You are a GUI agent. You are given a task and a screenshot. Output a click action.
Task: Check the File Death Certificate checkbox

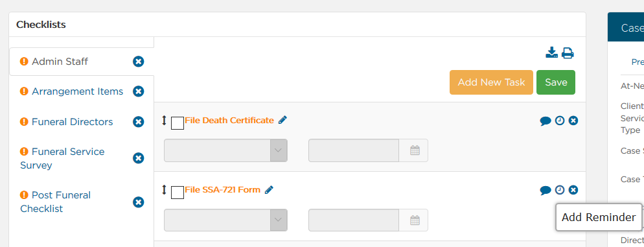click(x=178, y=123)
